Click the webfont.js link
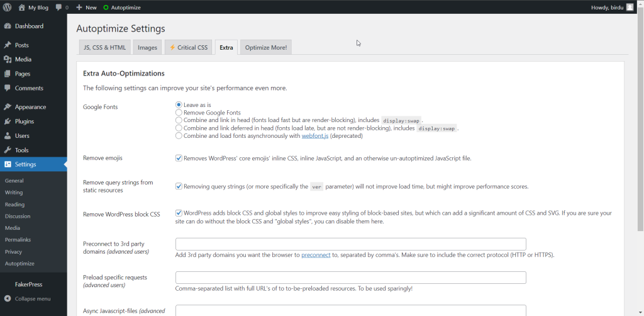Viewport: 644px width, 316px height. (315, 135)
